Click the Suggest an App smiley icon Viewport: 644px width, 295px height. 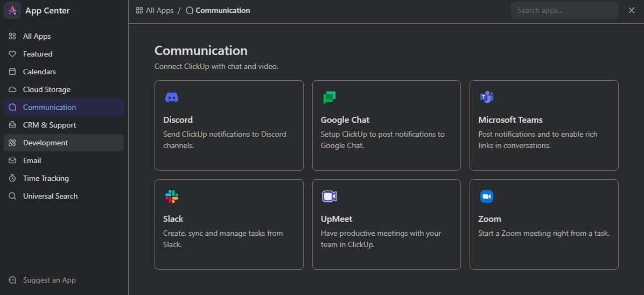(x=12, y=280)
